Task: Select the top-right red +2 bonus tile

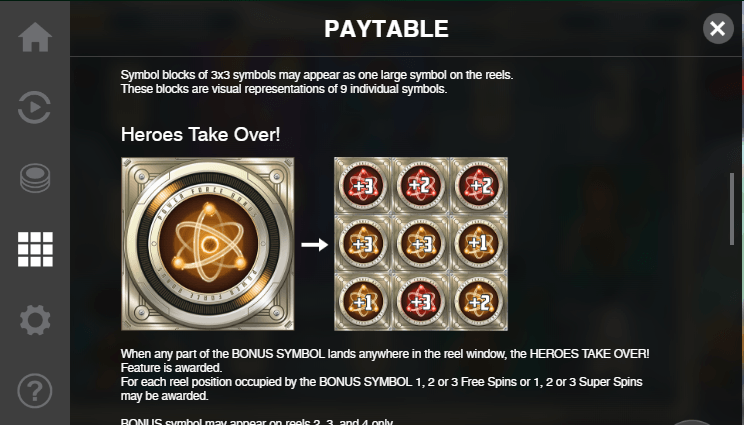Action: pos(479,186)
